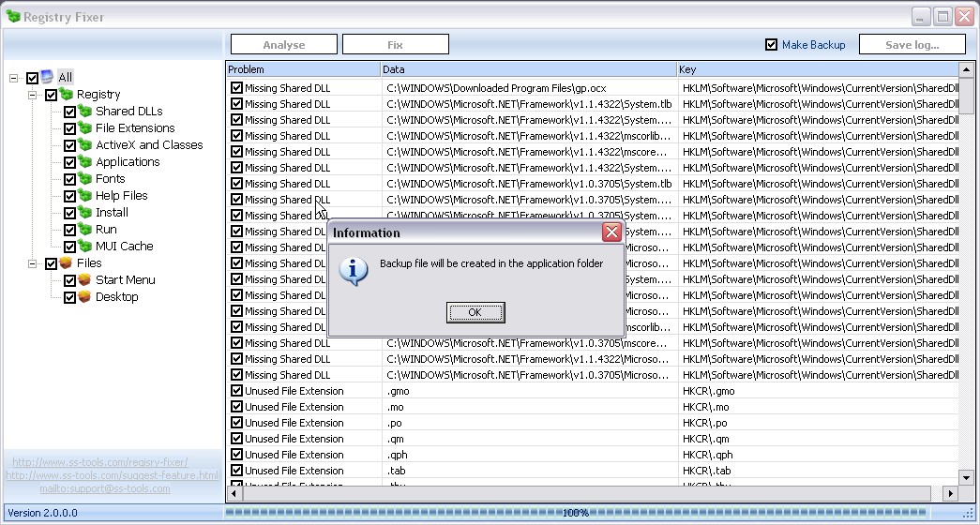Toggle the Files checkbox in tree
This screenshot has height=525, width=980.
click(x=52, y=263)
